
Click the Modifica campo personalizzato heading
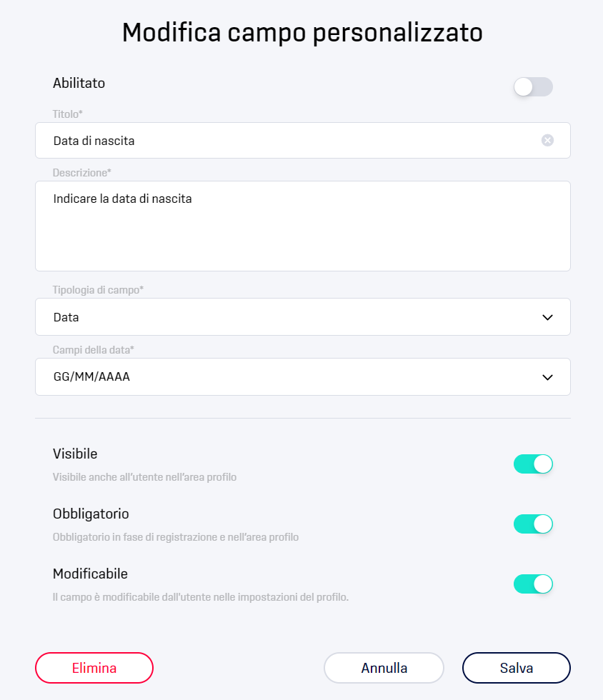click(x=302, y=33)
